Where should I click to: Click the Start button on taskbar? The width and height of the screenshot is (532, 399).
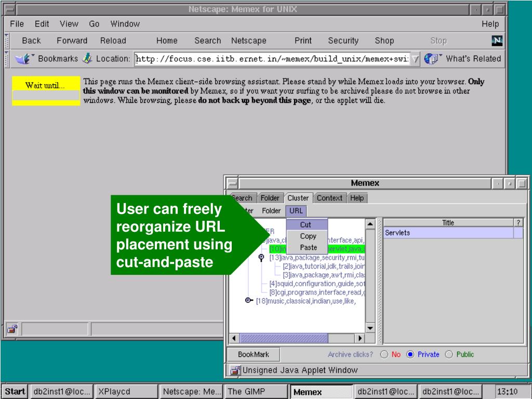pos(15,391)
